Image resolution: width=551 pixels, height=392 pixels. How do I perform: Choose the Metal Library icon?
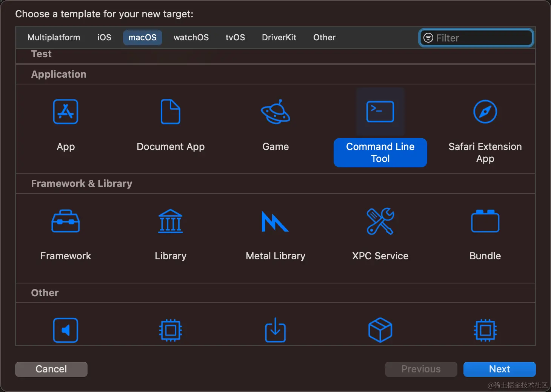pyautogui.click(x=275, y=221)
